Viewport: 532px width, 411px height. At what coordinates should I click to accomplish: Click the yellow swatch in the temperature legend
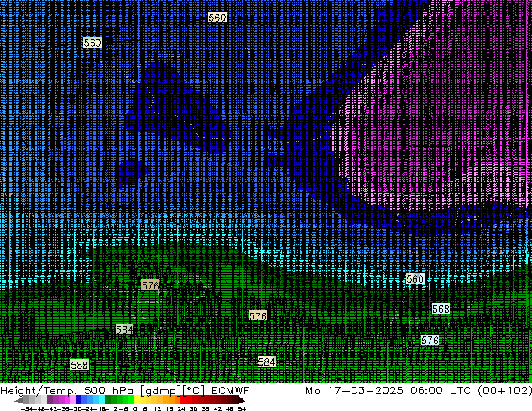click(x=137, y=399)
